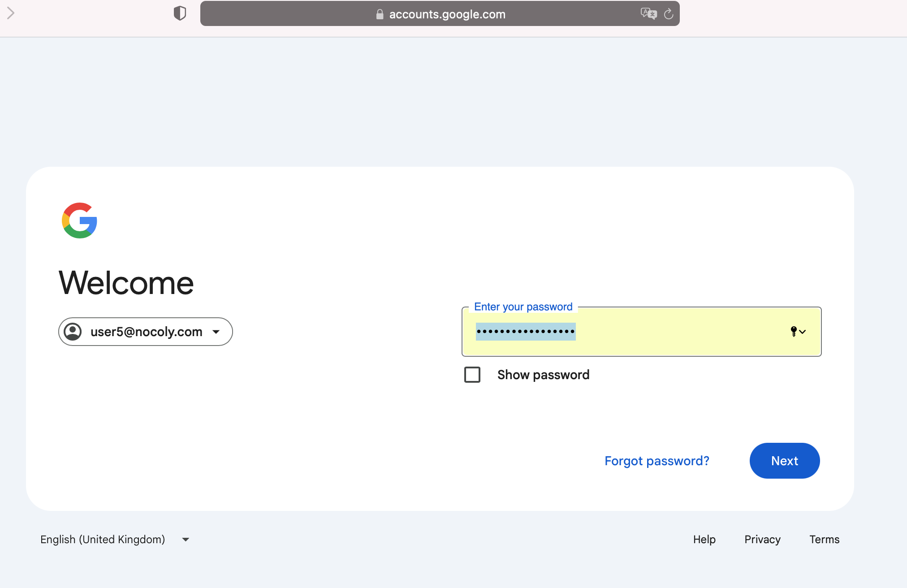Click the accounts.google.com address bar
The width and height of the screenshot is (907, 588).
point(440,14)
